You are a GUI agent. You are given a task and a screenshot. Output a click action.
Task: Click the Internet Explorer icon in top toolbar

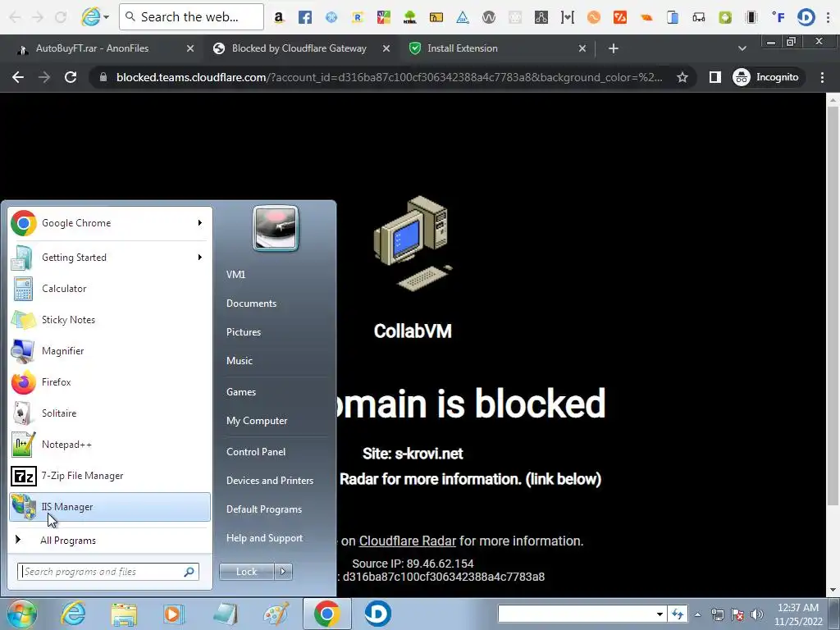[90, 16]
